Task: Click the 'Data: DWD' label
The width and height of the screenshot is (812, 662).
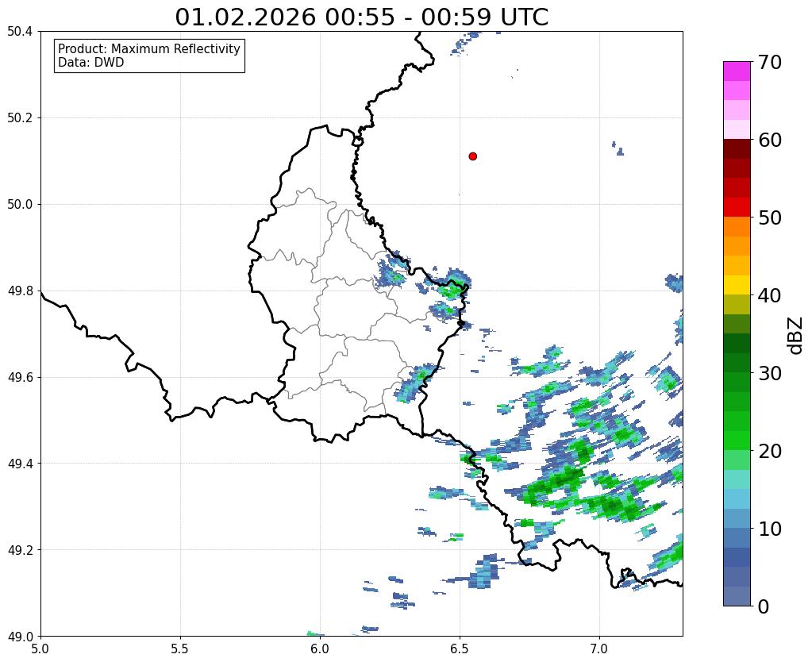Action: (91, 63)
